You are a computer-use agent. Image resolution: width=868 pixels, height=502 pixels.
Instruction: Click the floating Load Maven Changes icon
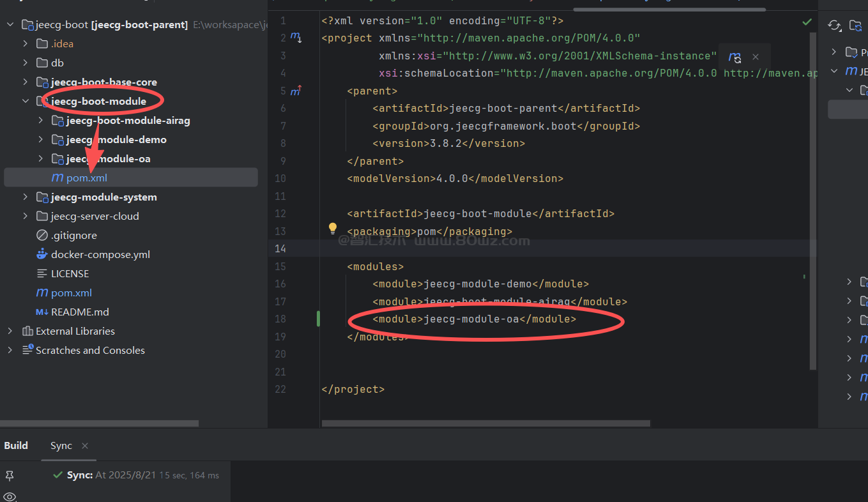735,57
